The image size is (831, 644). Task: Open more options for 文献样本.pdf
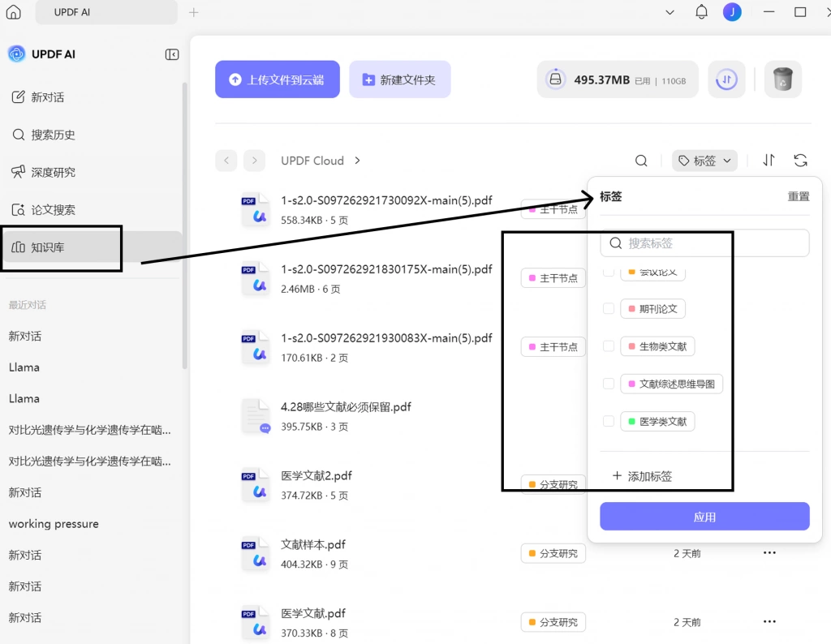coord(769,553)
